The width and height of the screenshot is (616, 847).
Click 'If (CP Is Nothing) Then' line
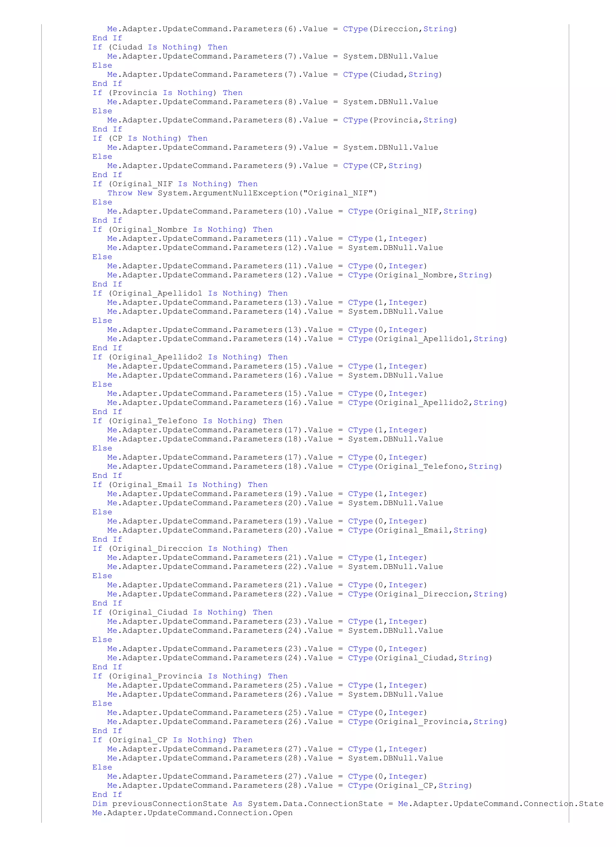point(150,138)
